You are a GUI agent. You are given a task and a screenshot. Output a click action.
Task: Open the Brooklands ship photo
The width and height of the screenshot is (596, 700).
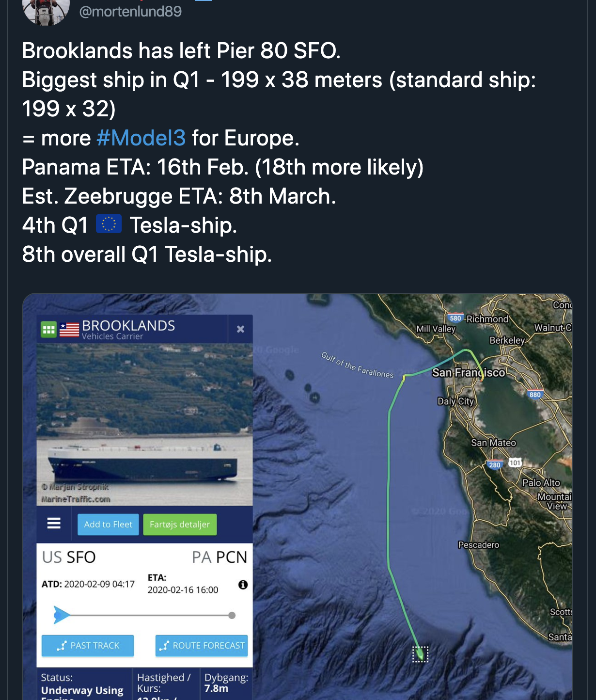(x=144, y=424)
